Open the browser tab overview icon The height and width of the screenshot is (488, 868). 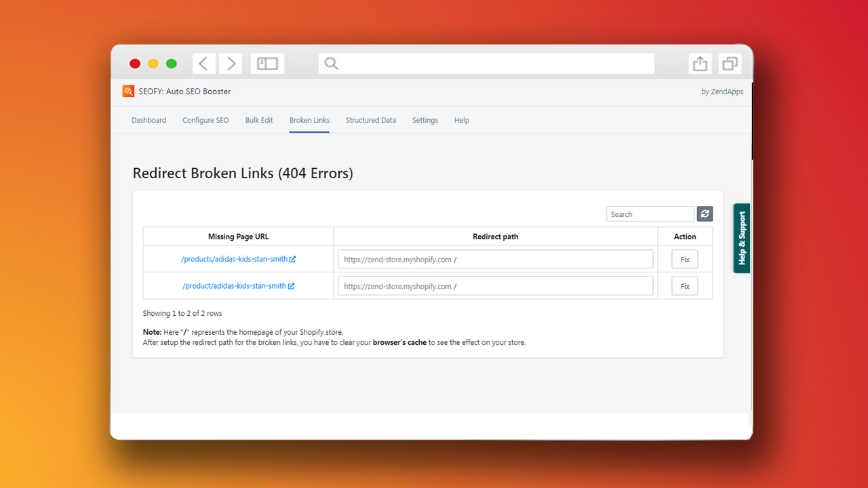729,63
